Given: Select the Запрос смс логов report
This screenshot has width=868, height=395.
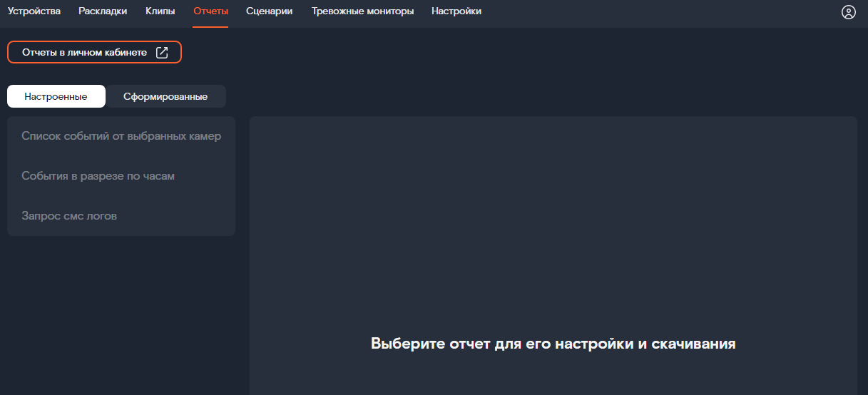Looking at the screenshot, I should [69, 216].
